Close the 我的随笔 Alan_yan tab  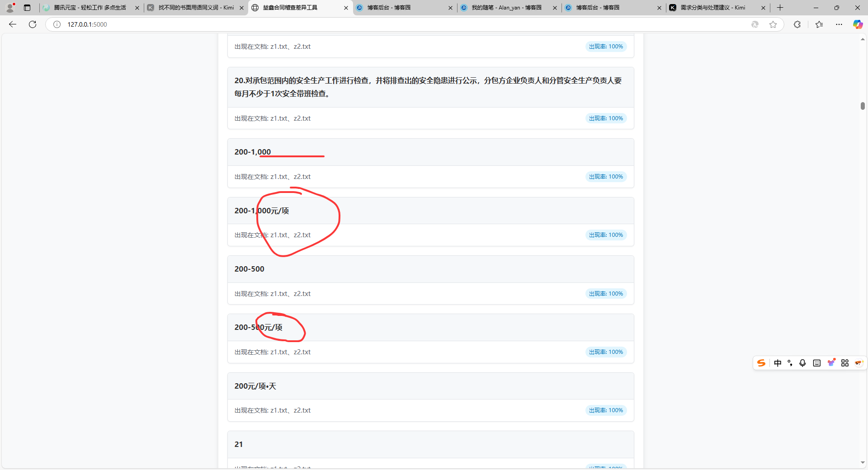[555, 8]
